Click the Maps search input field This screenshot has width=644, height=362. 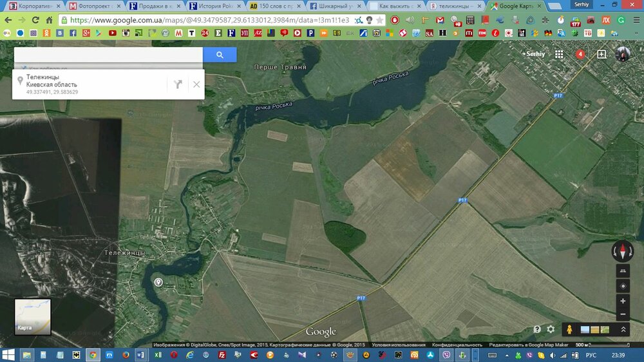point(108,55)
